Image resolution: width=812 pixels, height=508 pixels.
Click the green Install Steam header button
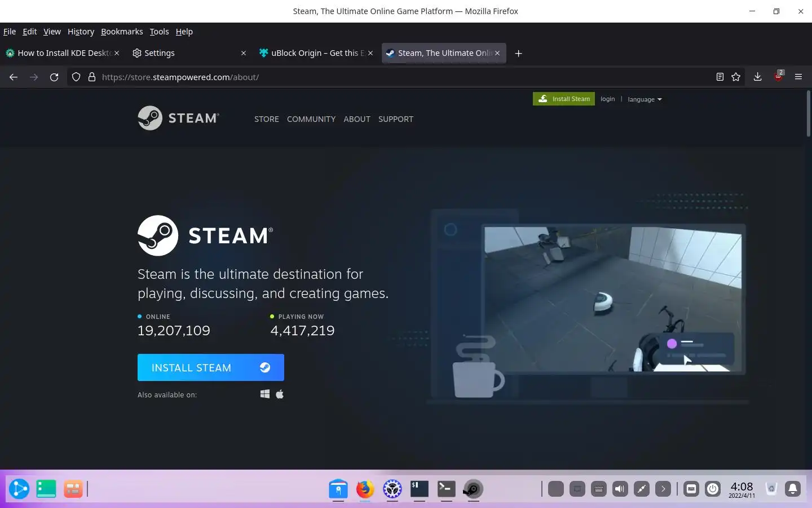[564, 99]
